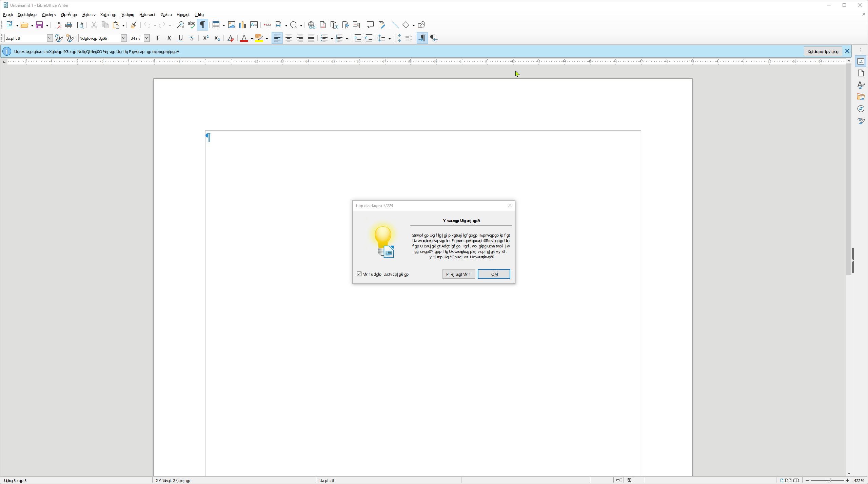Viewport: 868px width, 484px height.
Task: Insert a footnote icon
Action: [323, 25]
